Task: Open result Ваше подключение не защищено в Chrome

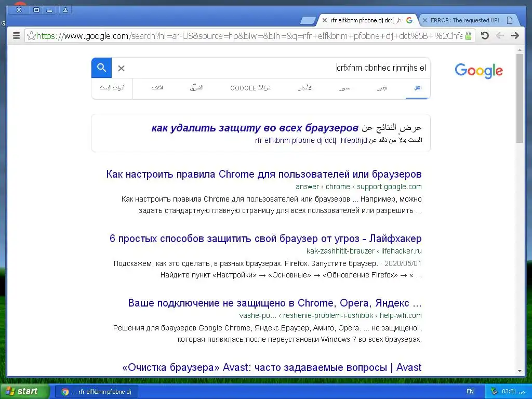Action: (274, 303)
